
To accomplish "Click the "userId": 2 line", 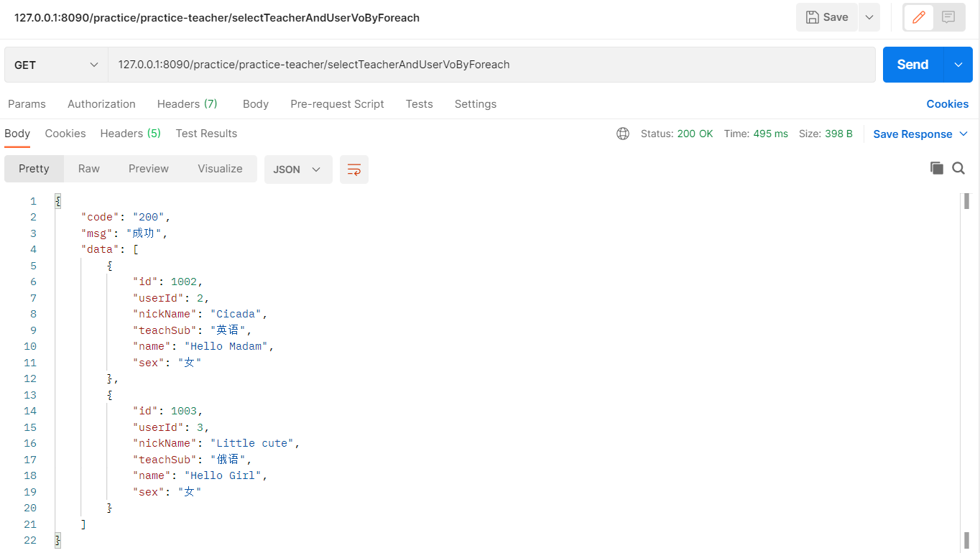I will tap(171, 298).
